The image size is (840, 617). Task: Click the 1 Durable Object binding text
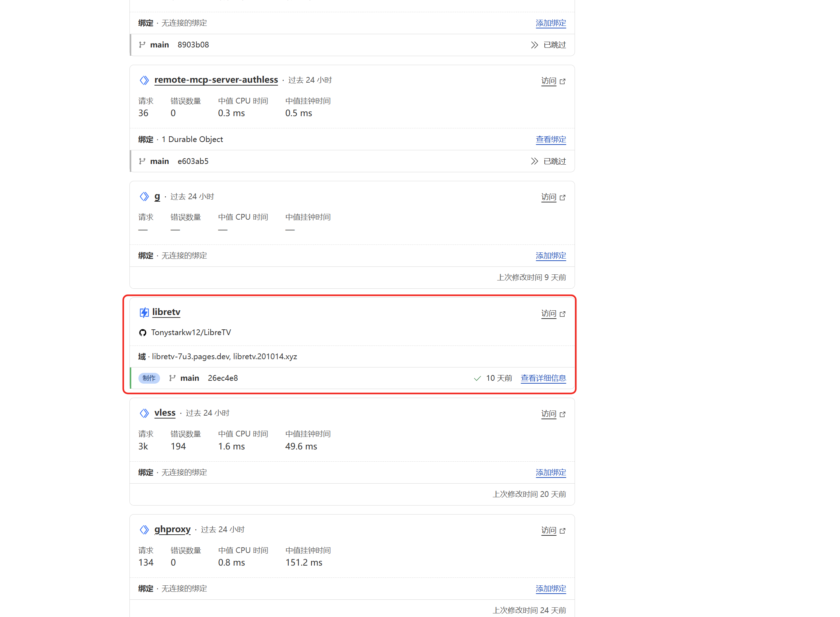[192, 139]
